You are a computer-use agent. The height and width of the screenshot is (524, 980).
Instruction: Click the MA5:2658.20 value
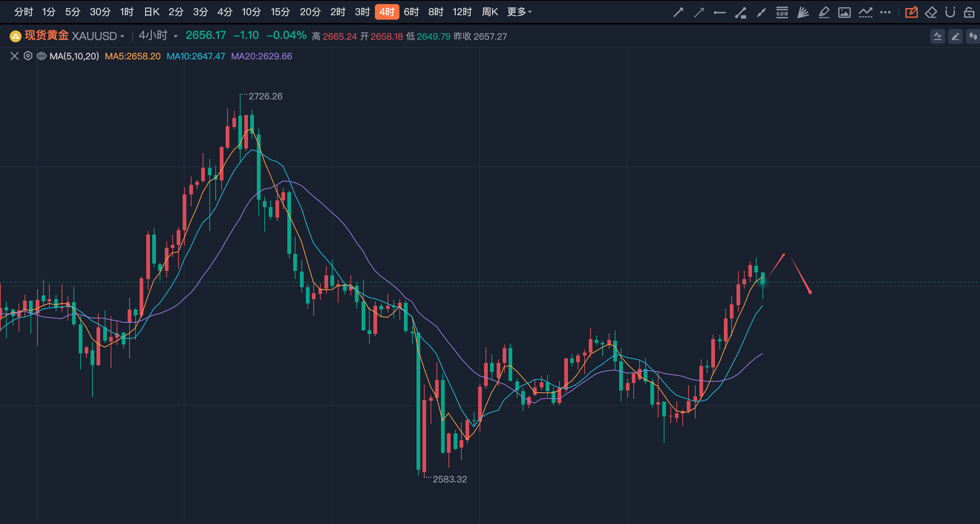pyautogui.click(x=133, y=56)
